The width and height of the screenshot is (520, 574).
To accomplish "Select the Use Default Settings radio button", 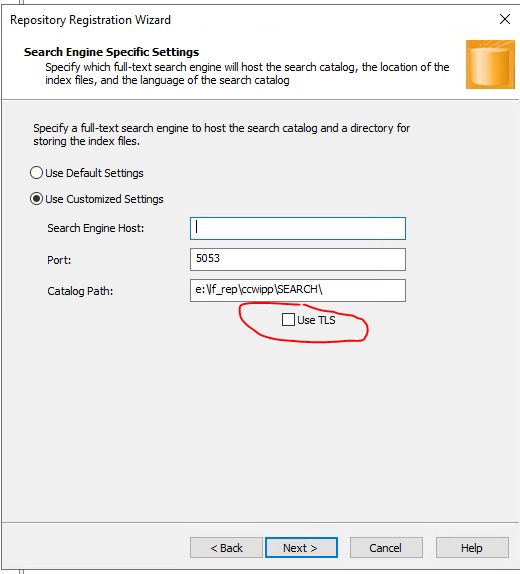I will point(36,173).
